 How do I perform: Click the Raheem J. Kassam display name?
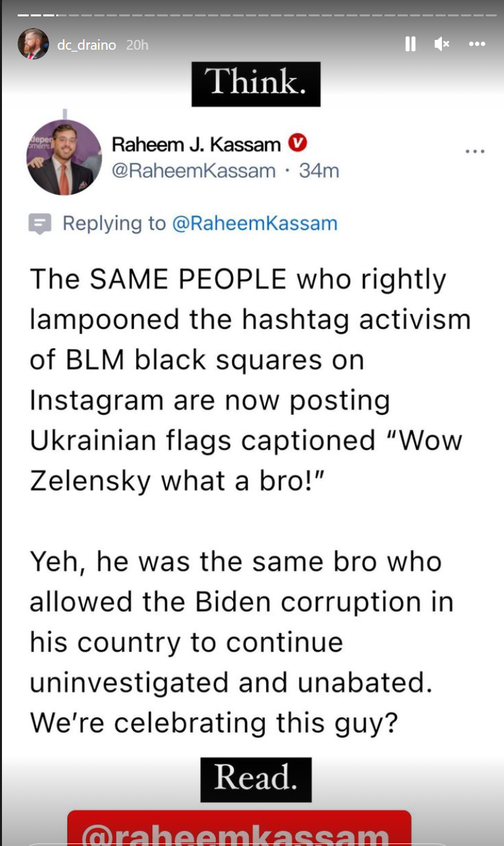(x=197, y=144)
